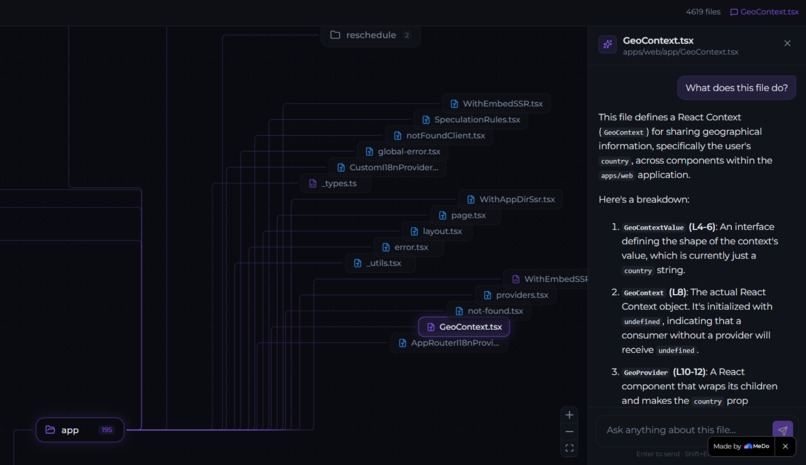Open the AppRouterI18nProvi... node

click(x=449, y=343)
